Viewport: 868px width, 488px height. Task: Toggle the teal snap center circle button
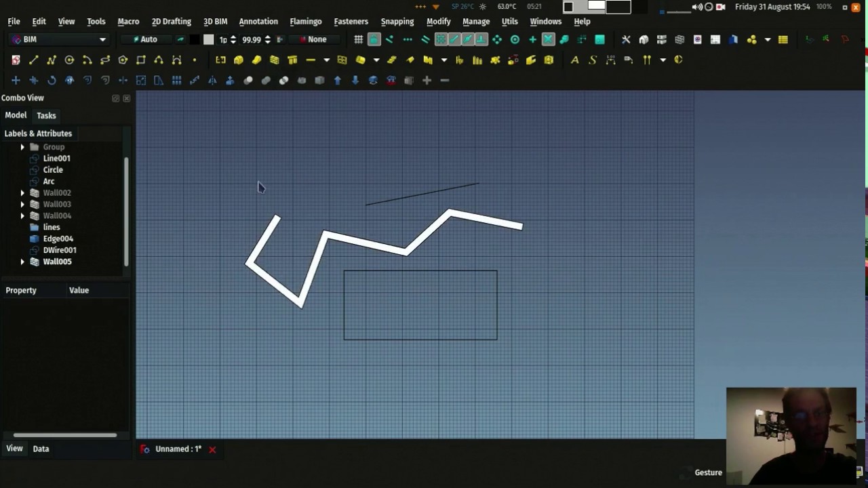(x=515, y=40)
